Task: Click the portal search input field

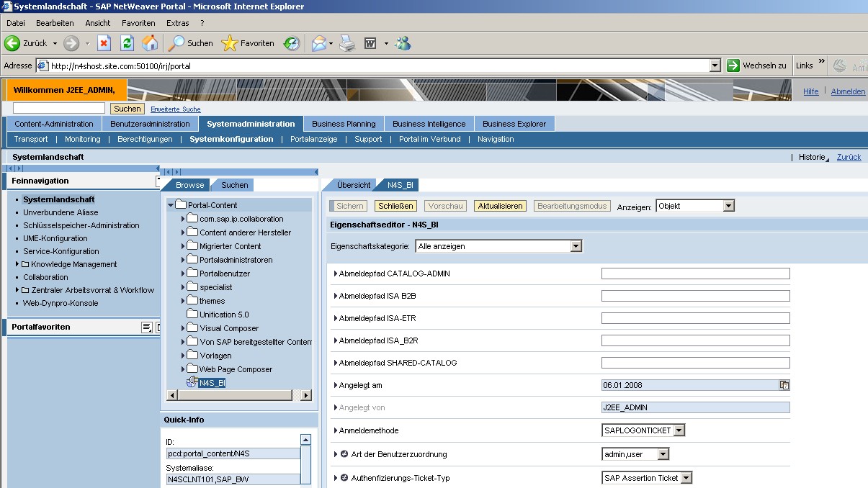Action: (x=59, y=108)
